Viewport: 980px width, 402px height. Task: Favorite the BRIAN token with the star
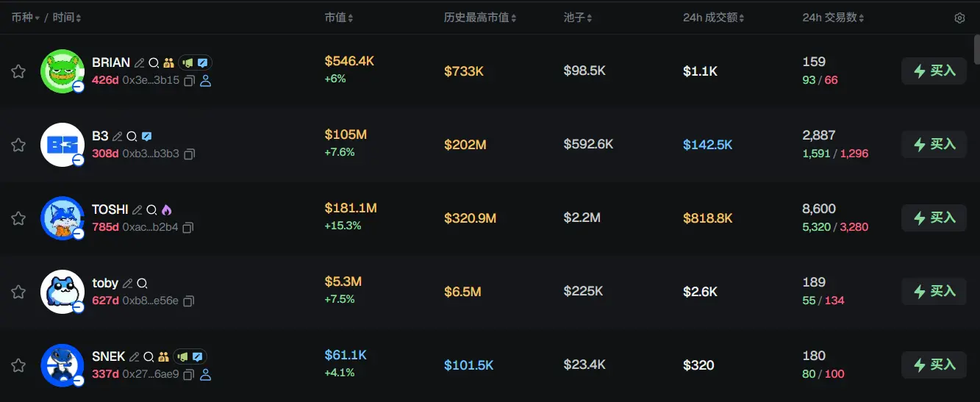18,71
